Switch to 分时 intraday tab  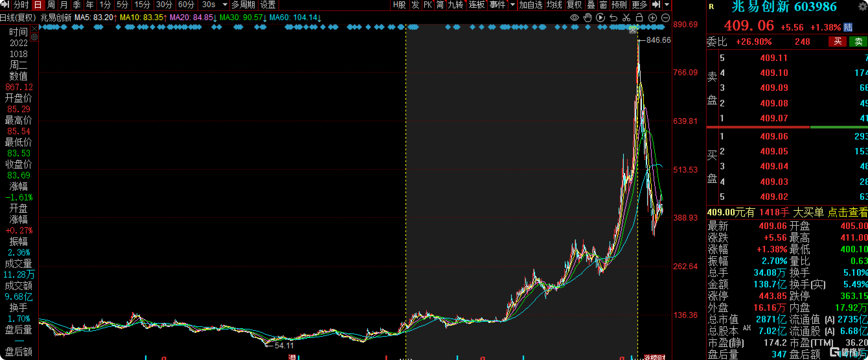tap(21, 5)
